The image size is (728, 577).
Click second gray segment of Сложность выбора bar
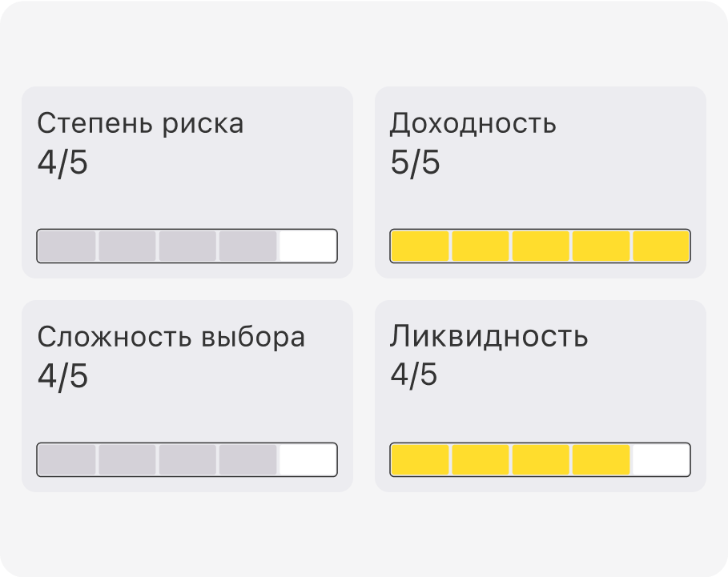pos(127,459)
